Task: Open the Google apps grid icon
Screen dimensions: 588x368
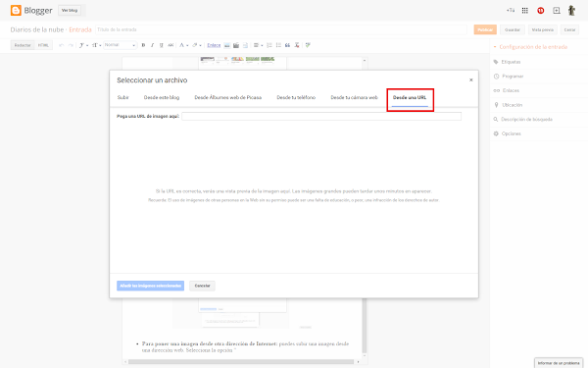Action: point(525,11)
